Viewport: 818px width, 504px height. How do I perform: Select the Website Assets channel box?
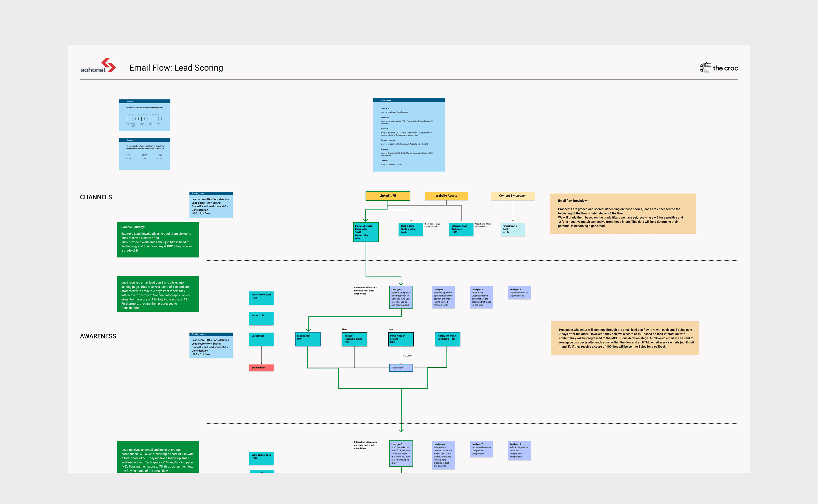click(446, 196)
